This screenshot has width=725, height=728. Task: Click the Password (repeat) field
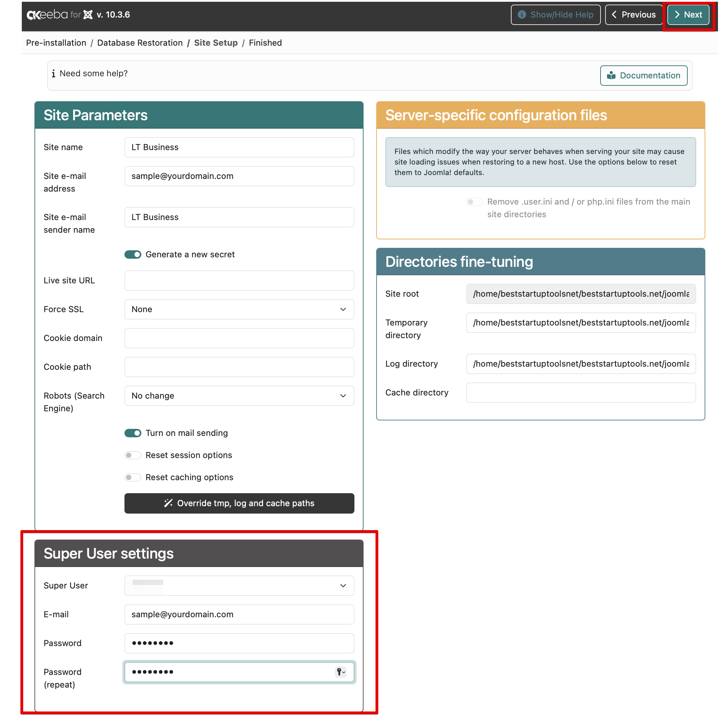point(239,672)
